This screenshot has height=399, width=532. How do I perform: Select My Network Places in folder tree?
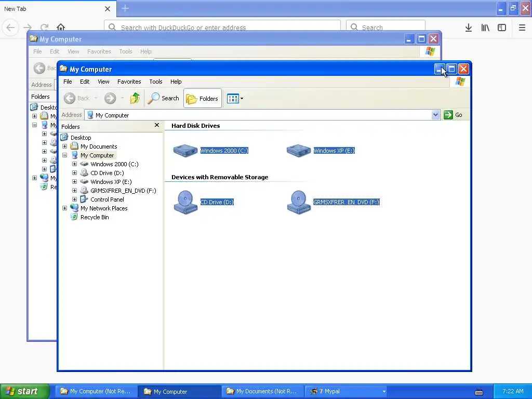pos(104,208)
